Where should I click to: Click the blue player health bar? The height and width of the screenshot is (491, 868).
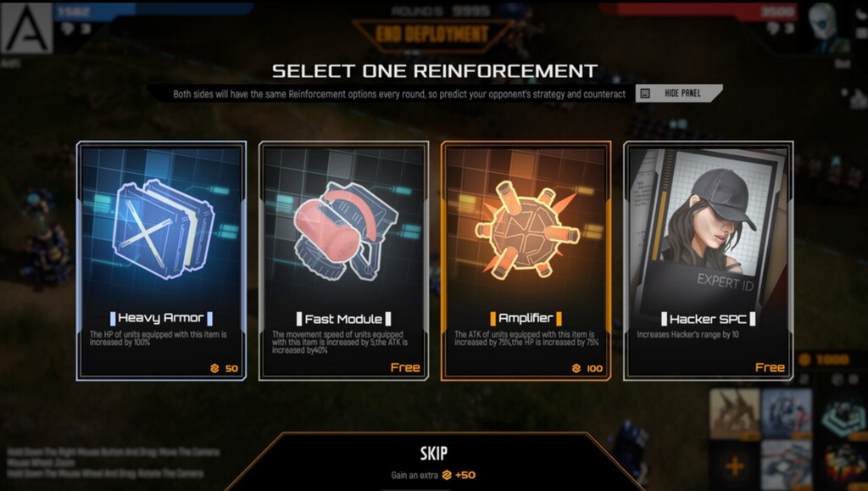pyautogui.click(x=153, y=9)
